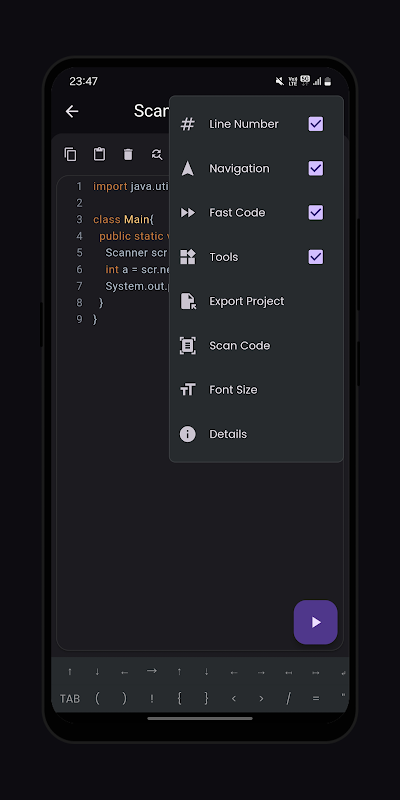The height and width of the screenshot is (800, 400).
Task: Turn off the Tools checkbox
Action: point(316,257)
